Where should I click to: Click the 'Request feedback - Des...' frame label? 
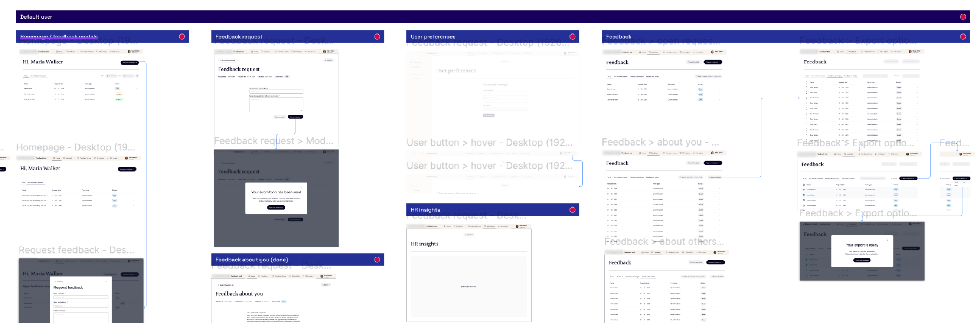click(76, 250)
